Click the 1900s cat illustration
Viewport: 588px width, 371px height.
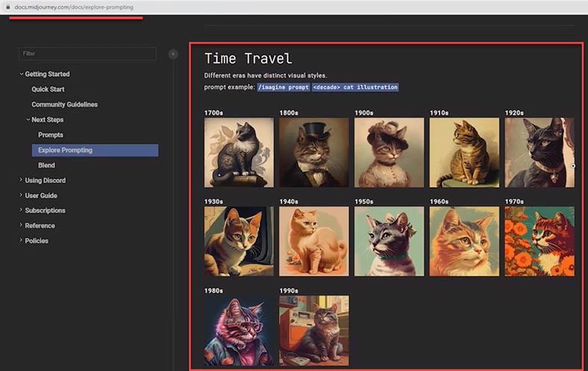pyautogui.click(x=390, y=153)
